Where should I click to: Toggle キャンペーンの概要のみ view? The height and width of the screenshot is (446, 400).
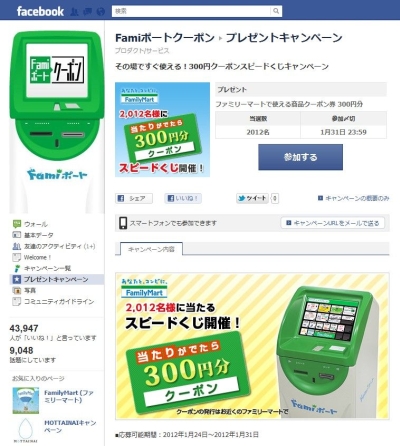353,198
